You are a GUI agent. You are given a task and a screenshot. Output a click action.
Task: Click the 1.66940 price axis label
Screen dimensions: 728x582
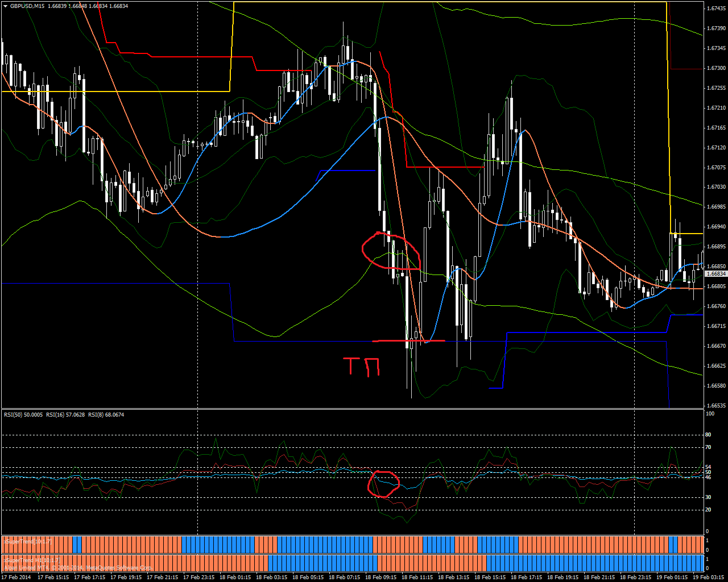pyautogui.click(x=715, y=227)
